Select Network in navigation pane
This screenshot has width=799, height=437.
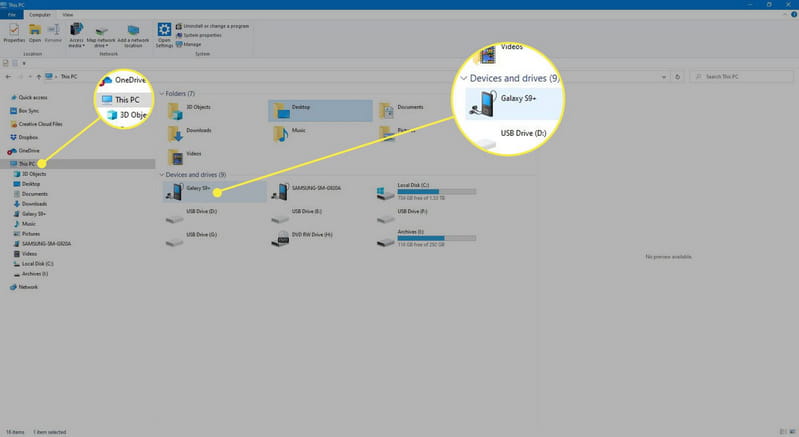(23, 287)
